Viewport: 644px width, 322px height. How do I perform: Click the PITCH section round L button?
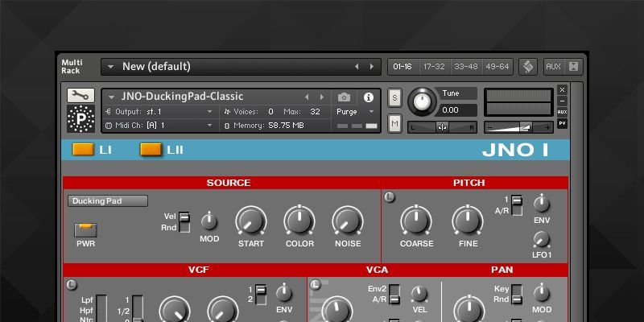(x=390, y=197)
